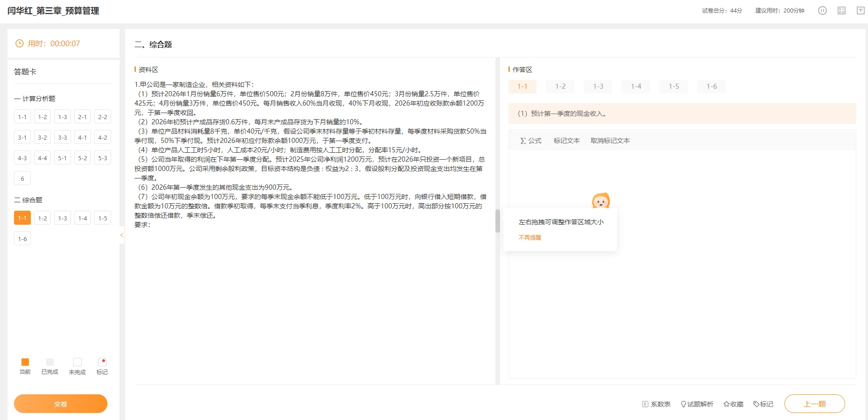Image resolution: width=868 pixels, height=420 pixels.
Task: Type in the answer text area
Action: click(x=682, y=304)
